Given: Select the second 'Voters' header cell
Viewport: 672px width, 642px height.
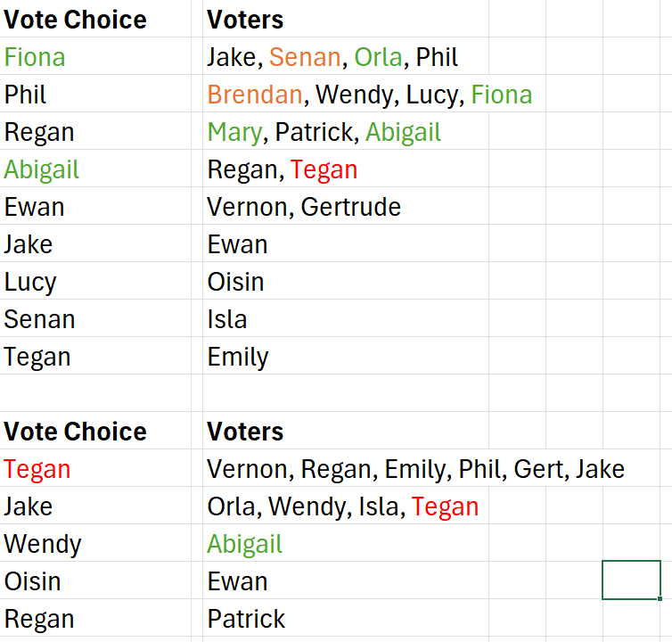Looking at the screenshot, I should (x=346, y=431).
